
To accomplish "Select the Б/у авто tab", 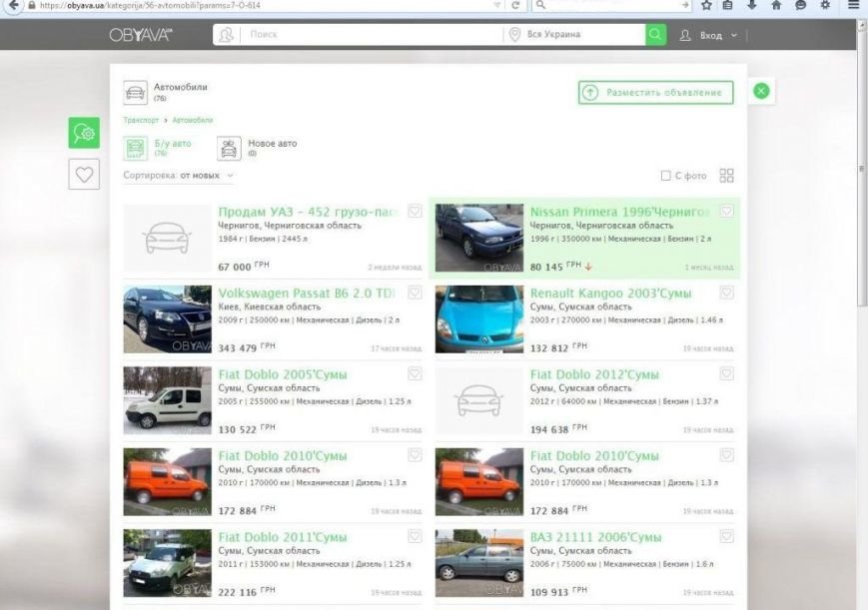I will click(x=158, y=149).
